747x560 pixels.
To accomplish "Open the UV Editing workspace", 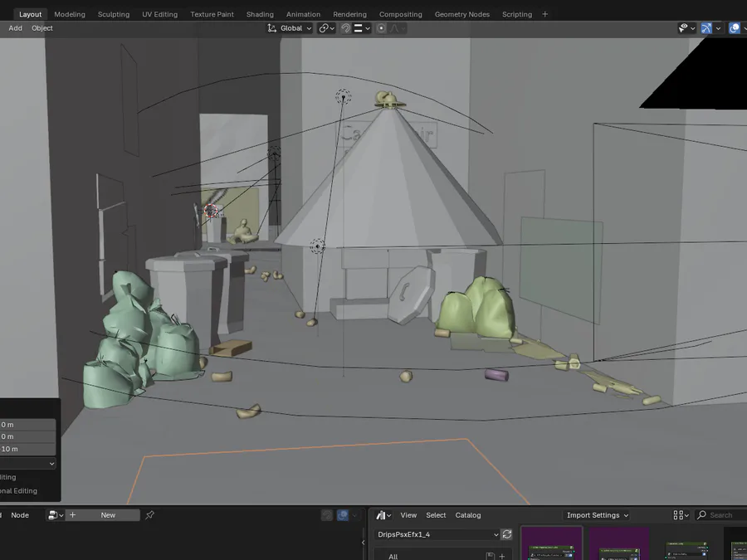I will coord(159,14).
